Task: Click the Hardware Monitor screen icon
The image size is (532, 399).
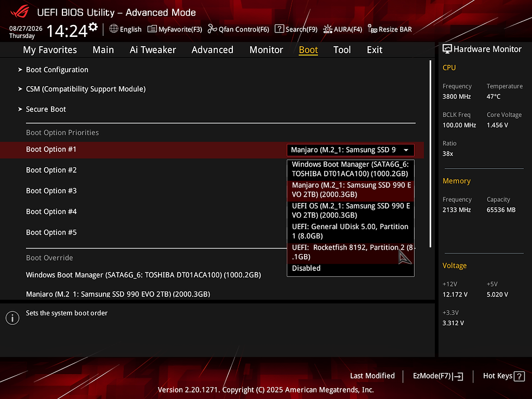Action: 447,49
